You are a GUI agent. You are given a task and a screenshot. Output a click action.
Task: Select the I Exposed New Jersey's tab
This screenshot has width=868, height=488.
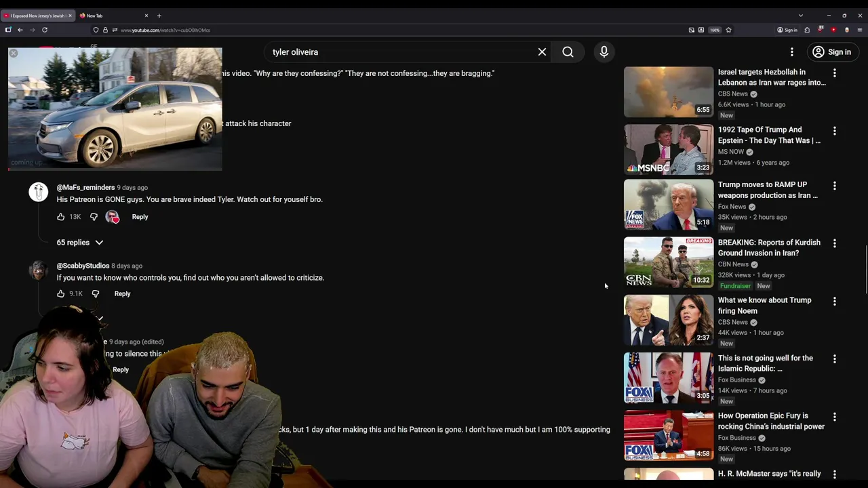pyautogui.click(x=37, y=16)
